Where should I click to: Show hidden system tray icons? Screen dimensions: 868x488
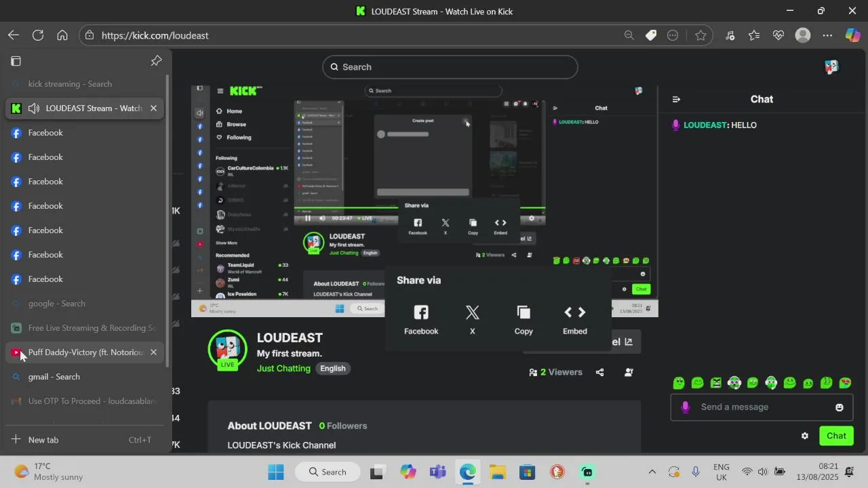coord(652,472)
